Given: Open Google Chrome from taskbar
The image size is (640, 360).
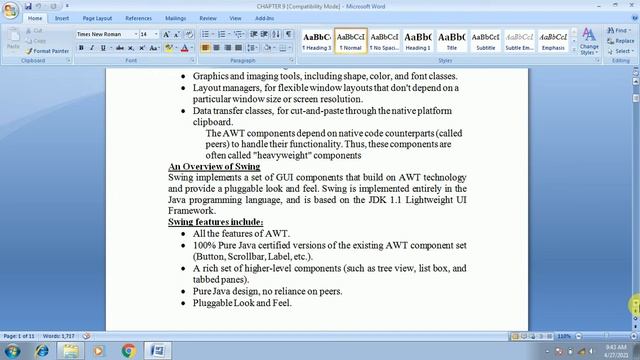Looking at the screenshot, I should [129, 351].
